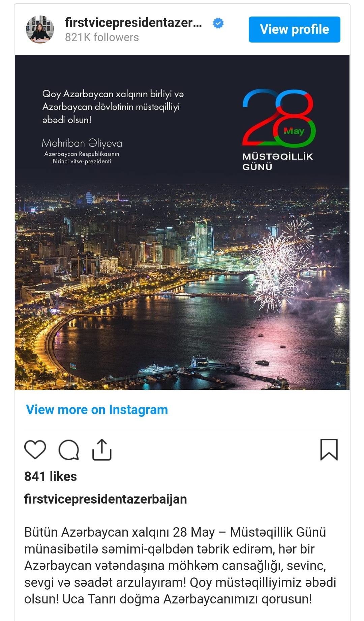
Task: Like the post with the heart icon
Action: 35,450
